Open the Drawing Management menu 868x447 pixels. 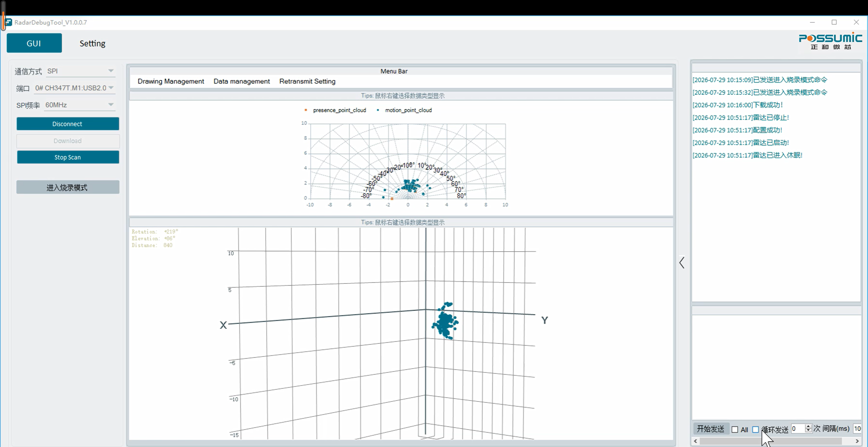tap(171, 81)
